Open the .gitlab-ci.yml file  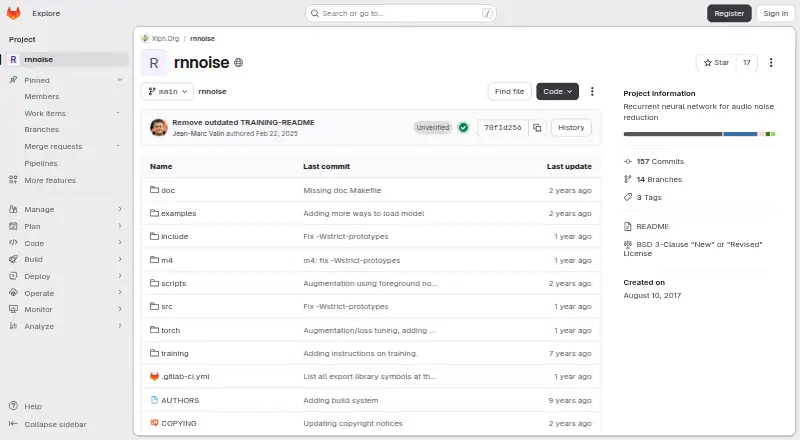tap(185, 376)
